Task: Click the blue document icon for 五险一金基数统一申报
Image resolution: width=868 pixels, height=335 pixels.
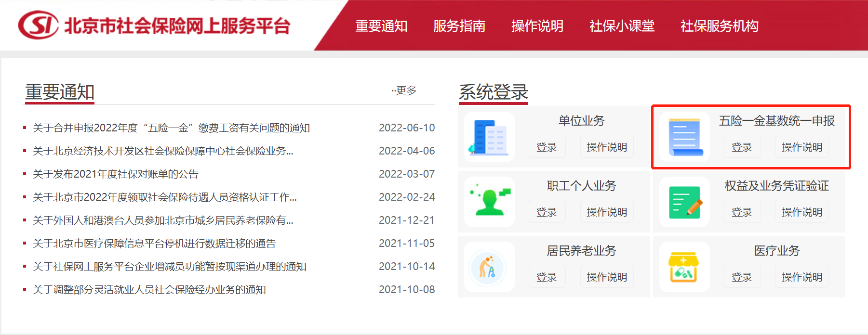Action: point(684,137)
